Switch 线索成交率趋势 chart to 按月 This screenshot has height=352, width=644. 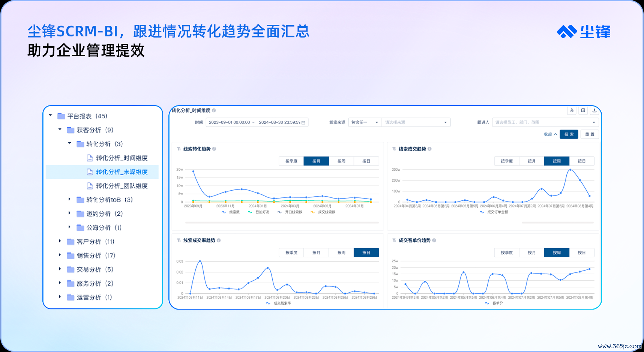tap(317, 253)
